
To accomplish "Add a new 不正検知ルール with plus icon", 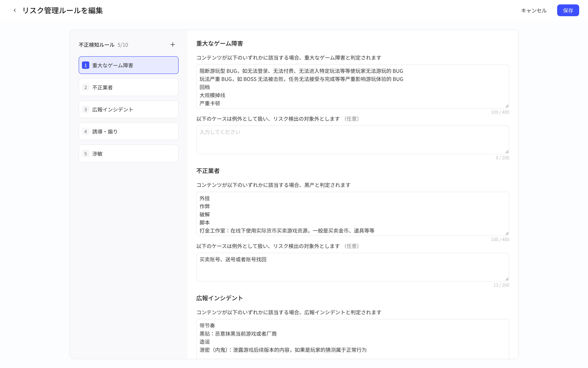I will pos(173,45).
